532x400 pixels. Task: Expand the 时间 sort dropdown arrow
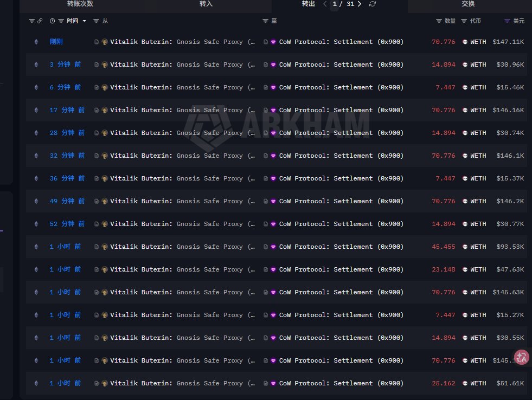pos(84,21)
